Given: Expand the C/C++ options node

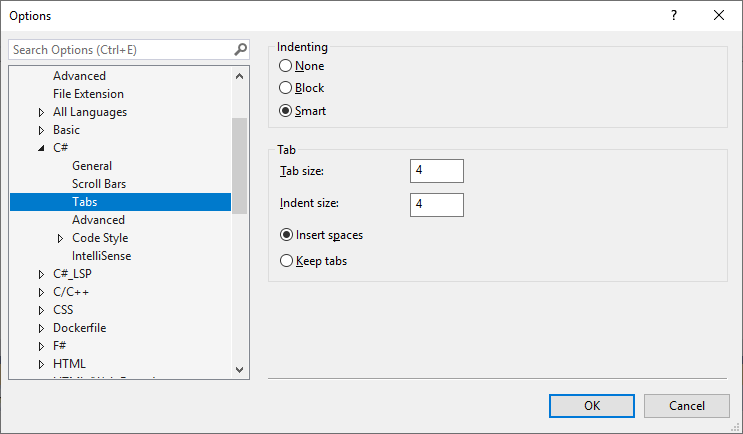Looking at the screenshot, I should click(x=41, y=292).
